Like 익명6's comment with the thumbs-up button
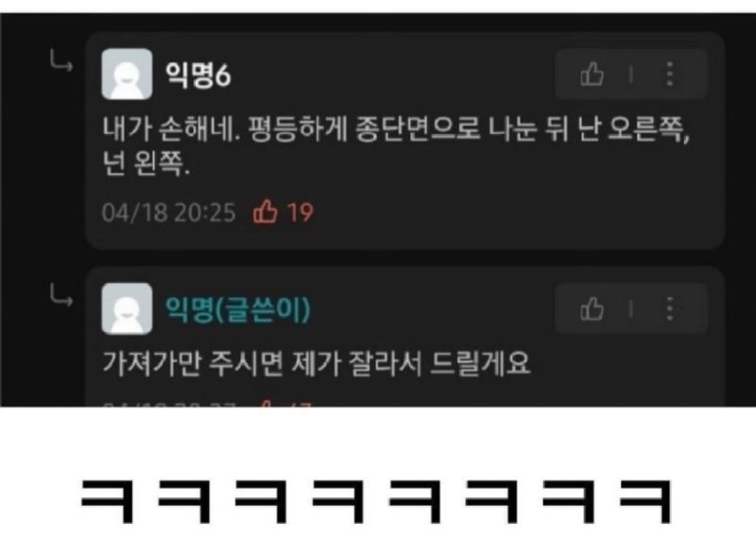Viewport: 756px width, 555px height. (x=593, y=75)
